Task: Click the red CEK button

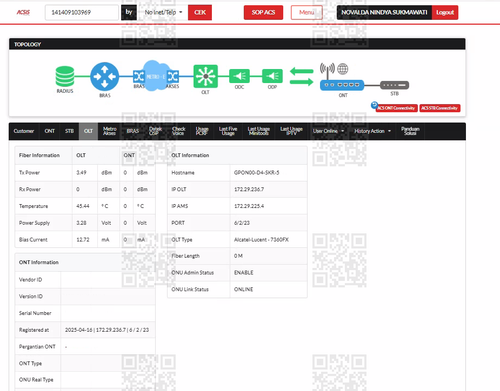Action: pos(200,12)
